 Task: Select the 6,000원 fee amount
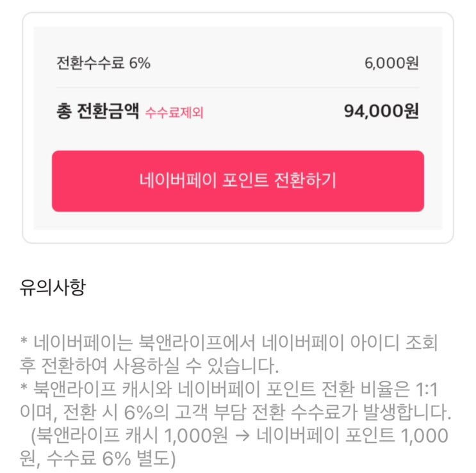[391, 63]
